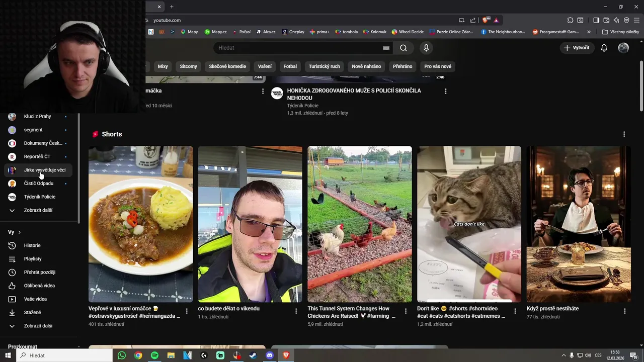Select the Pro vás nové filter chip

click(438, 66)
